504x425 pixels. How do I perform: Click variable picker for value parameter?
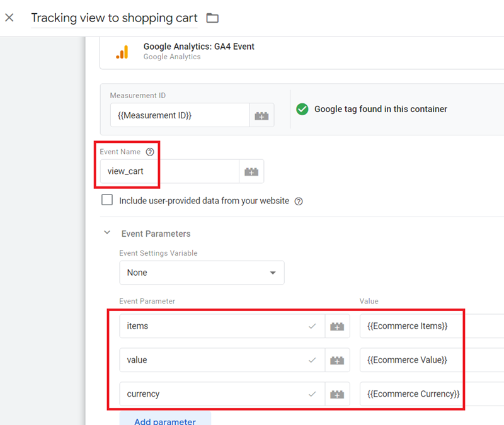click(338, 360)
